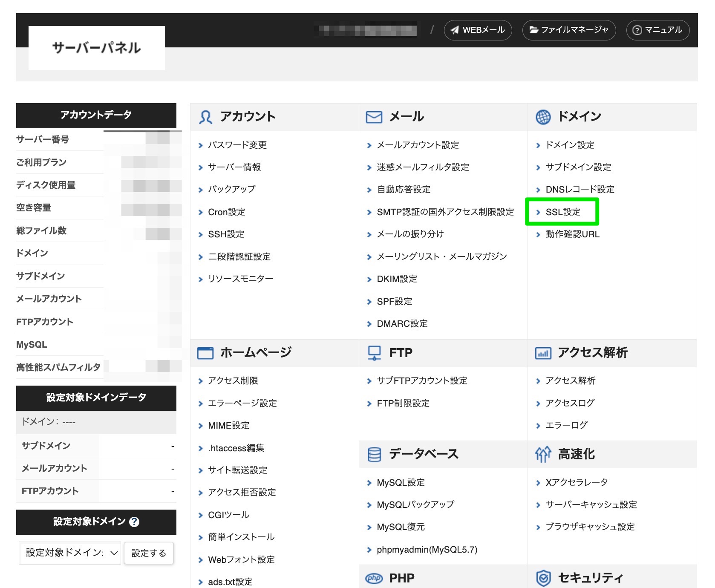Viewport: 715px width, 588px height.
Task: Open 自動応答設定 link
Action: 404,189
